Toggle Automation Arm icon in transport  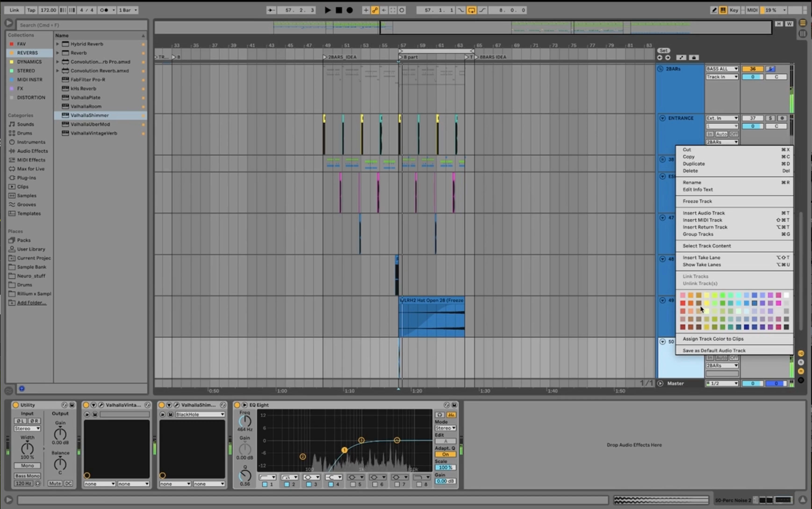coord(375,10)
